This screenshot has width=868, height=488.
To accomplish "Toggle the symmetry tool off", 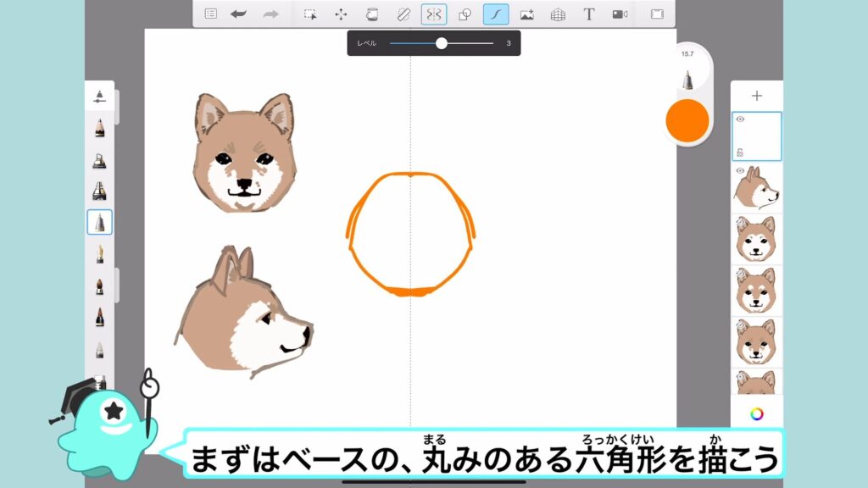I will click(x=433, y=14).
